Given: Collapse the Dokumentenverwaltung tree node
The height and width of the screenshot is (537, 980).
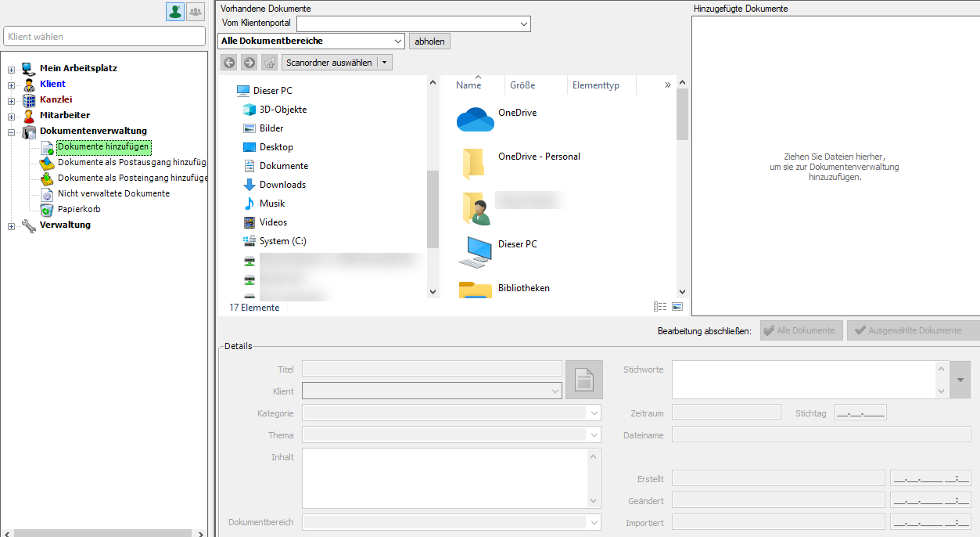Looking at the screenshot, I should pyautogui.click(x=12, y=132).
